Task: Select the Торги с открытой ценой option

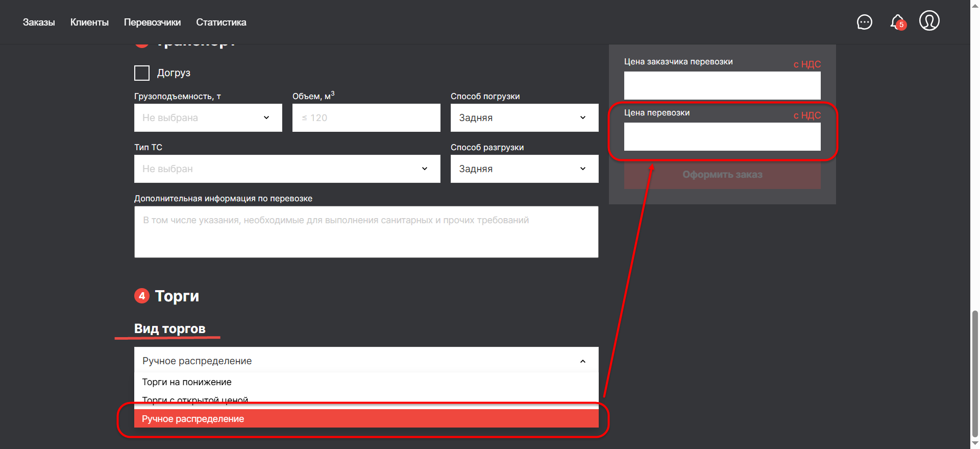Action: pos(195,399)
